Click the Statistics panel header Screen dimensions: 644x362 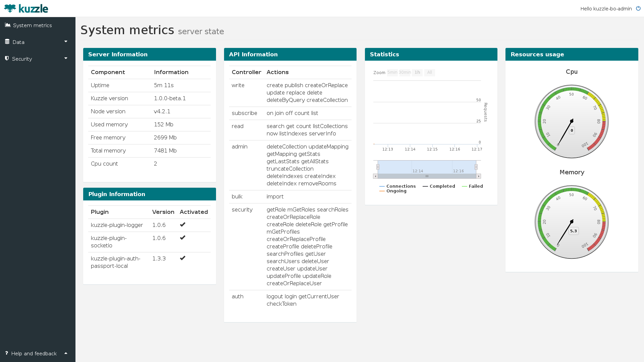click(x=431, y=54)
